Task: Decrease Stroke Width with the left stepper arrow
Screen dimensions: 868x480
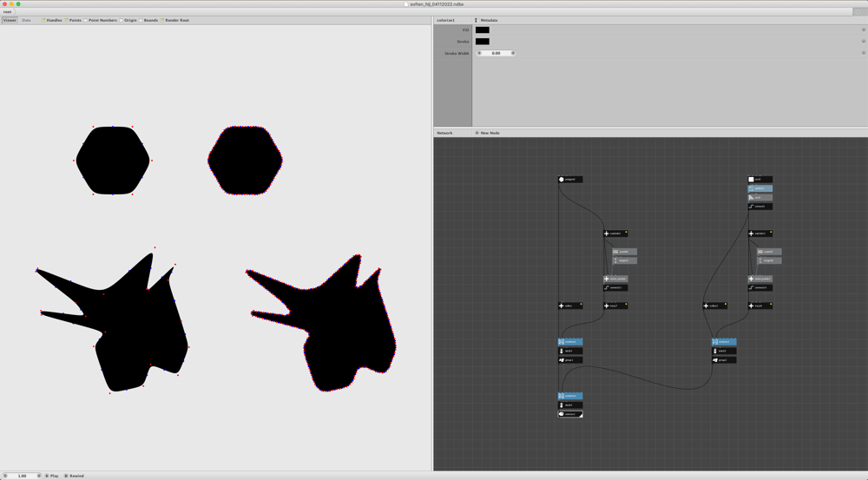Action: tap(479, 53)
